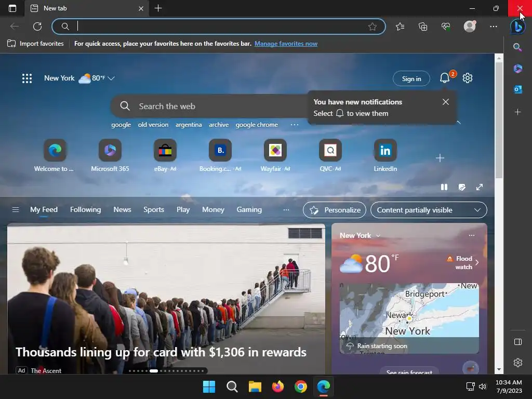Switch to the Play tab

coord(183,210)
